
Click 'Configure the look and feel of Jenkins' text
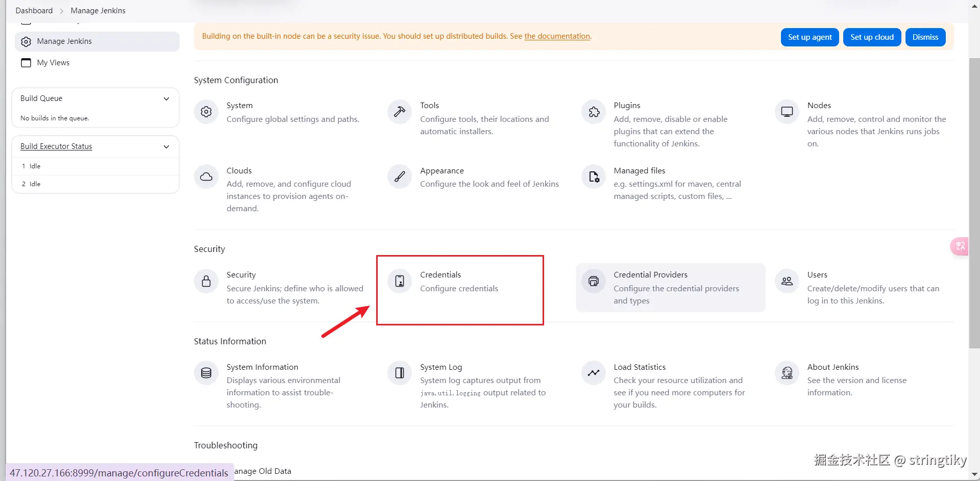click(x=489, y=184)
